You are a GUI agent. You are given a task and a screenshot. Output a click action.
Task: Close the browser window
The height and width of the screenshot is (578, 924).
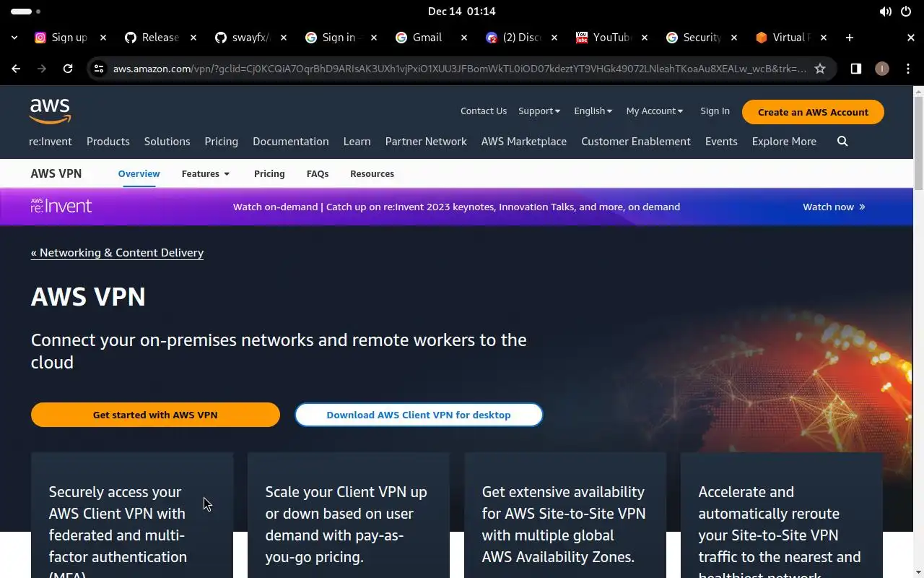tap(911, 38)
